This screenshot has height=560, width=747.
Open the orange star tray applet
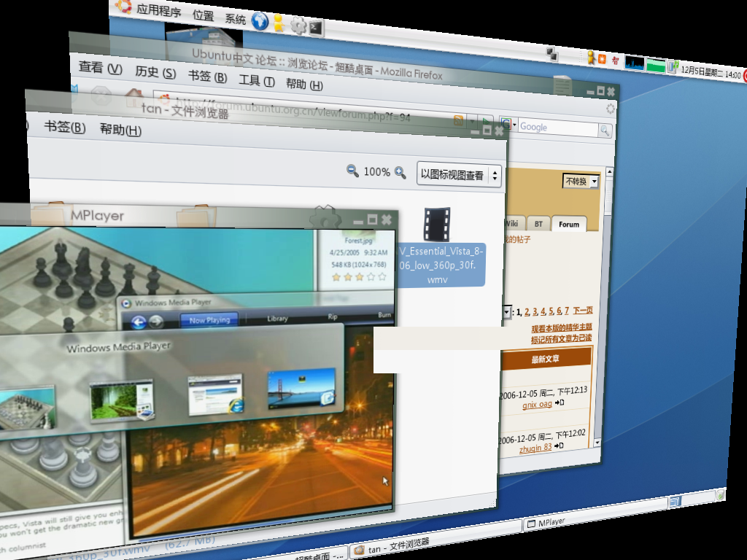tap(602, 58)
